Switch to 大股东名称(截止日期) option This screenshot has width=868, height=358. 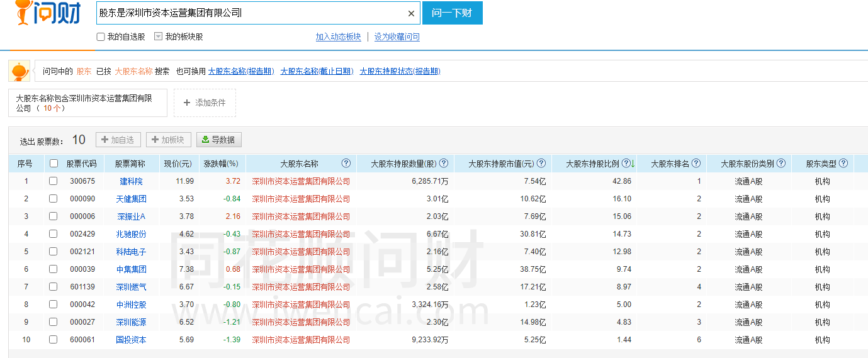pos(317,71)
